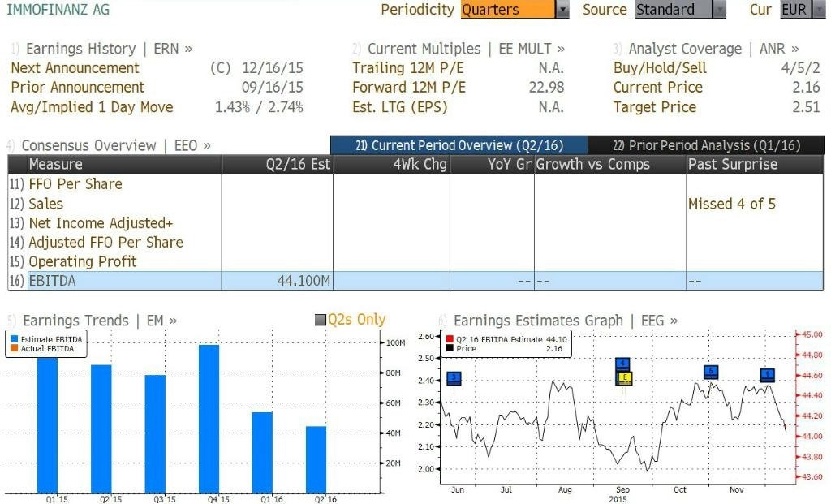The width and height of the screenshot is (831, 504).
Task: Toggle the Q2s Only checkbox
Action: click(320, 320)
